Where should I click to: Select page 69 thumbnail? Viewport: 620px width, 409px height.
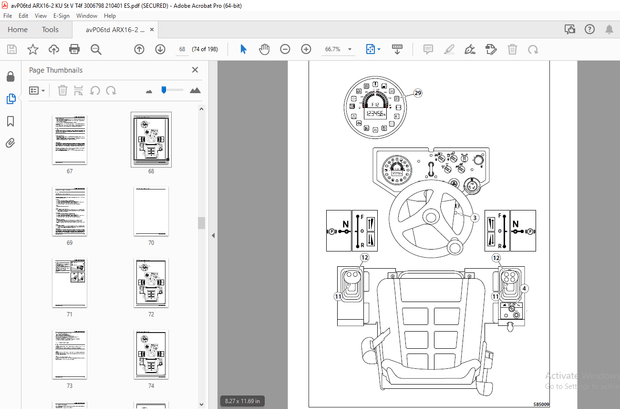[70, 212]
